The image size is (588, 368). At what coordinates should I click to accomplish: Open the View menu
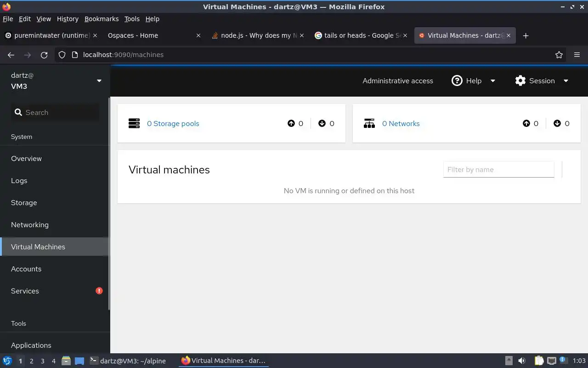(x=44, y=19)
